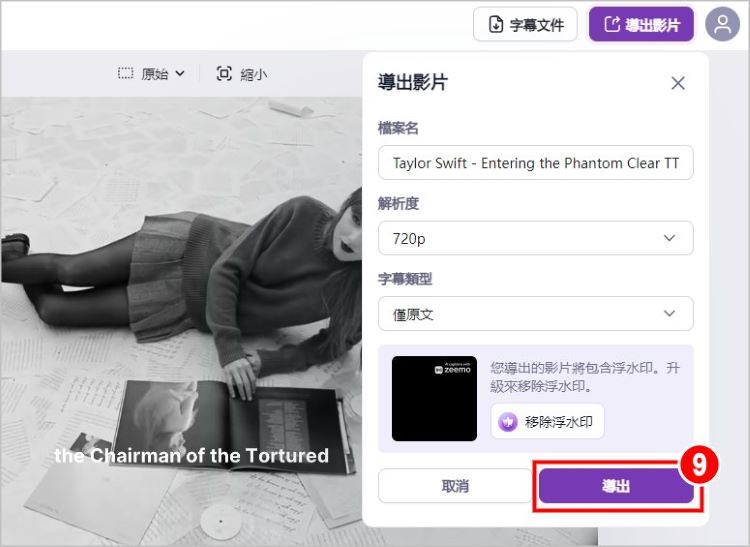The height and width of the screenshot is (547, 750).
Task: Open the 解析度 720p dropdown
Action: point(536,238)
